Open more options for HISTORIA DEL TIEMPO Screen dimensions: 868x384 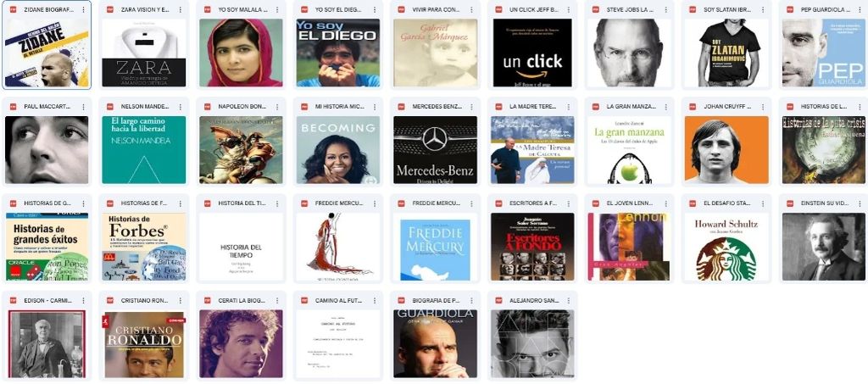coord(277,203)
